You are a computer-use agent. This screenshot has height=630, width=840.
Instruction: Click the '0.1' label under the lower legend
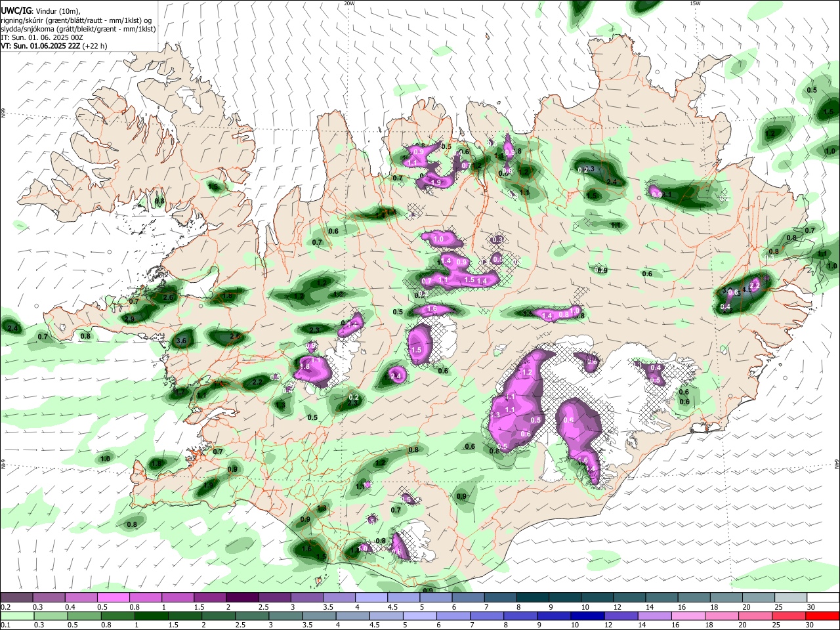pos(5,625)
